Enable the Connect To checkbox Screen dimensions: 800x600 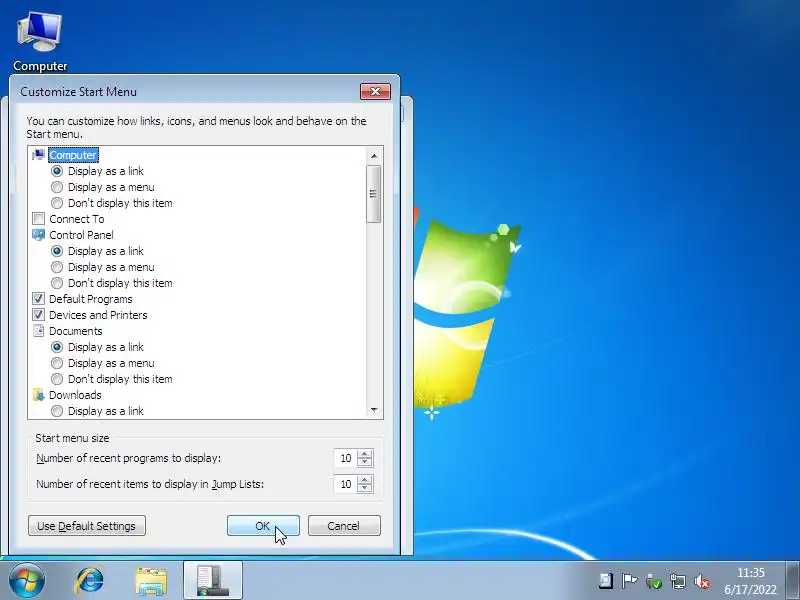click(38, 219)
